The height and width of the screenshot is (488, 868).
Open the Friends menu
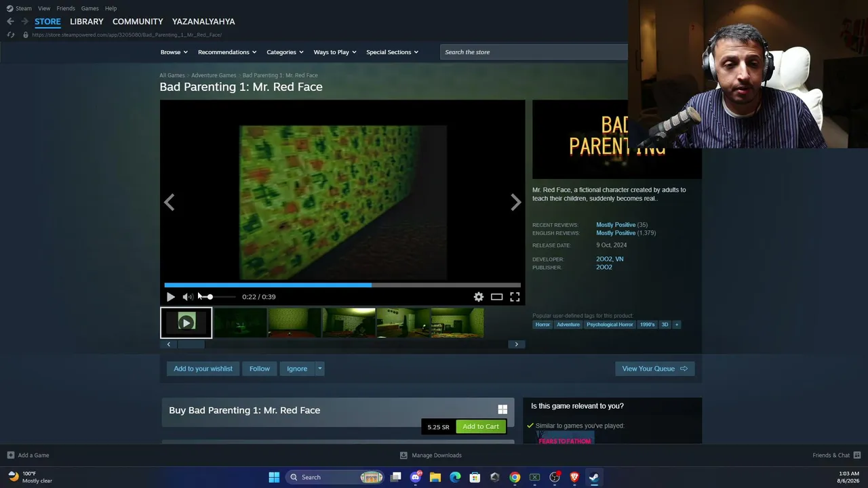66,8
